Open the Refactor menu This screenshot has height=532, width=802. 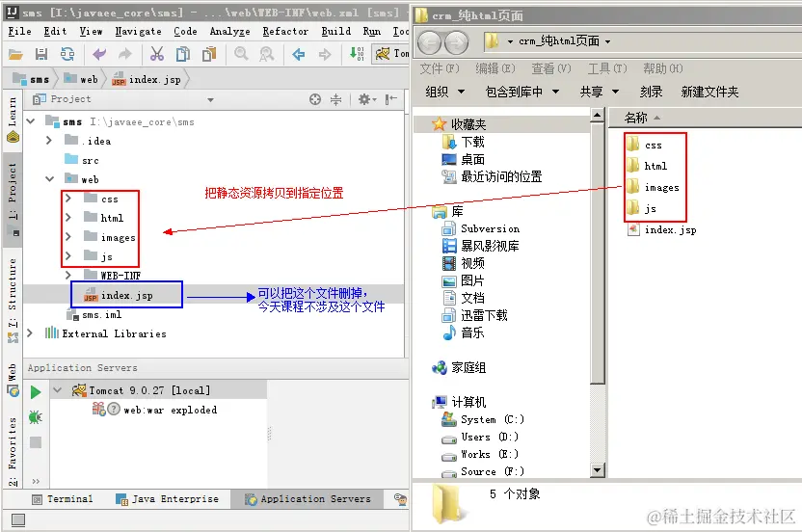pos(285,31)
